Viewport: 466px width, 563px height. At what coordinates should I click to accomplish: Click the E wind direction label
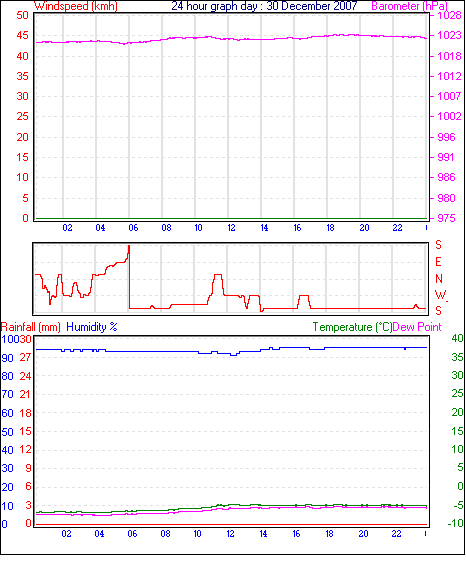coord(438,262)
